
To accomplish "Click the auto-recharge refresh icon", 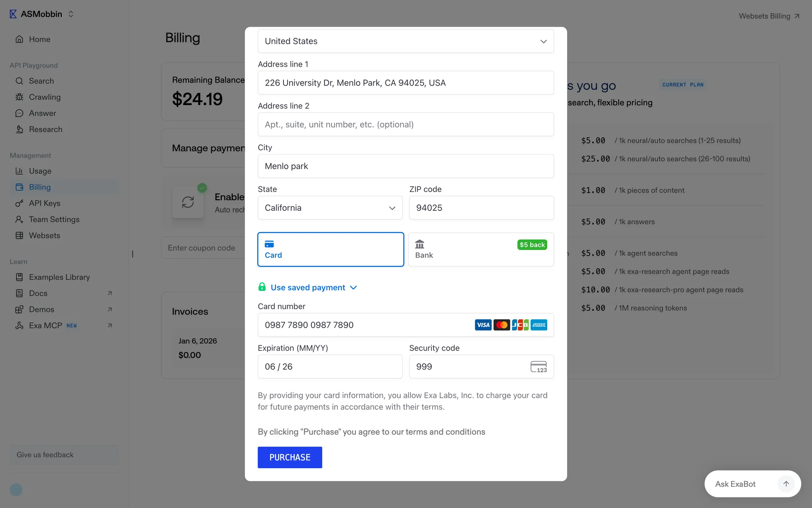I will (x=188, y=202).
